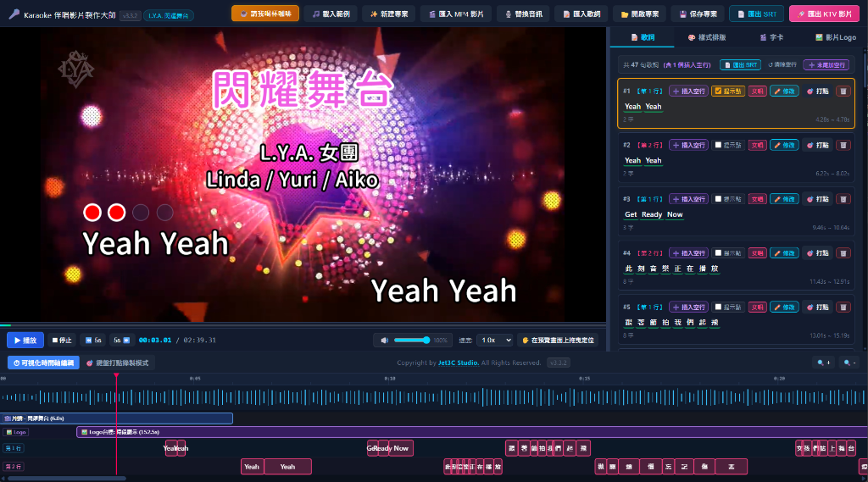868x482 pixels.
Task: Click 匯出 KTV 影片 rocket button
Action: pos(824,14)
